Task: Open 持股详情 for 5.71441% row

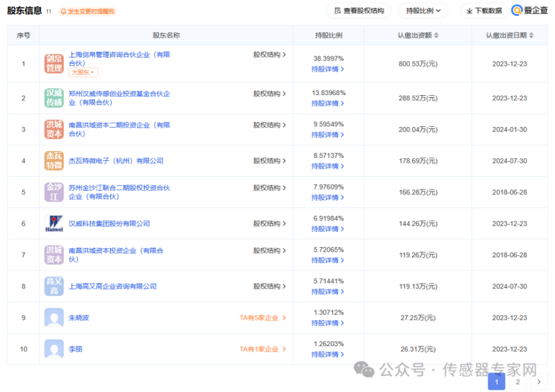Action: [327, 291]
